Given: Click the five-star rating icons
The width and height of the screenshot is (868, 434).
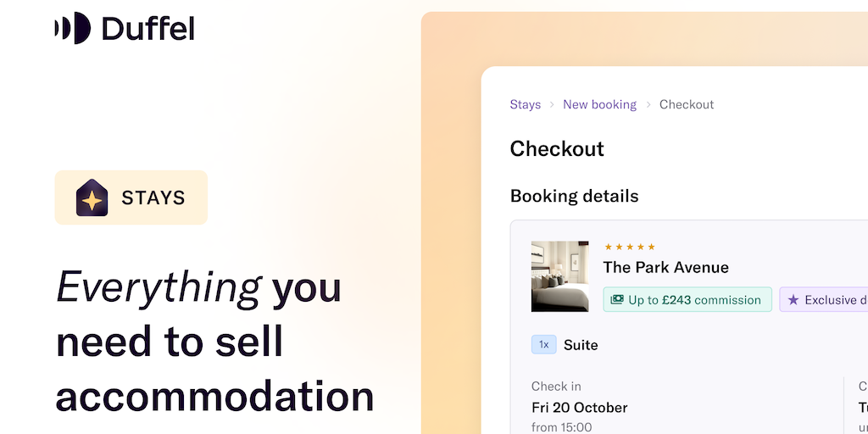Looking at the screenshot, I should click(x=630, y=247).
